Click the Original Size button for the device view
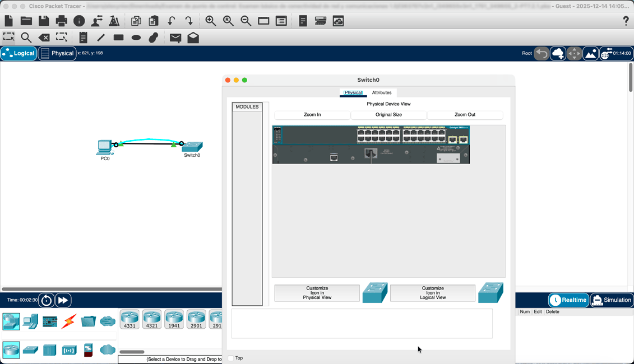The height and width of the screenshot is (364, 634). point(388,115)
